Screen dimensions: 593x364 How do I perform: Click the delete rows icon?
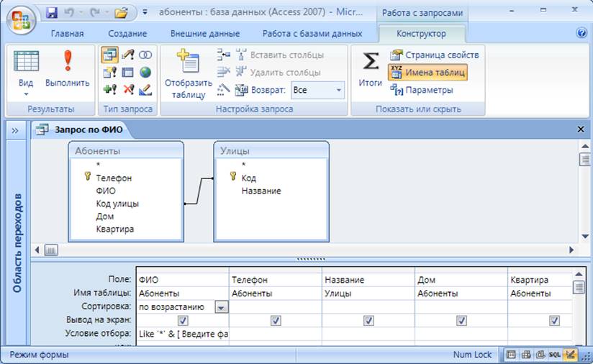pos(224,72)
